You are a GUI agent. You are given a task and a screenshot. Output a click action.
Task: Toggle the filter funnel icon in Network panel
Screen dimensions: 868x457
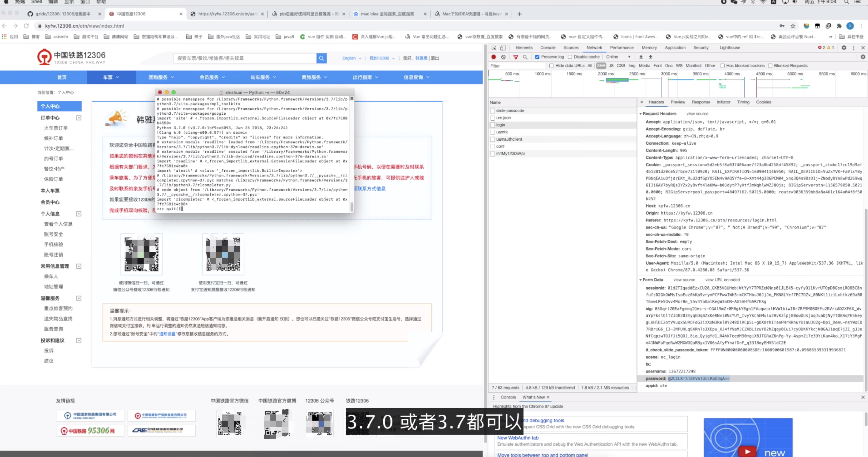pos(515,57)
